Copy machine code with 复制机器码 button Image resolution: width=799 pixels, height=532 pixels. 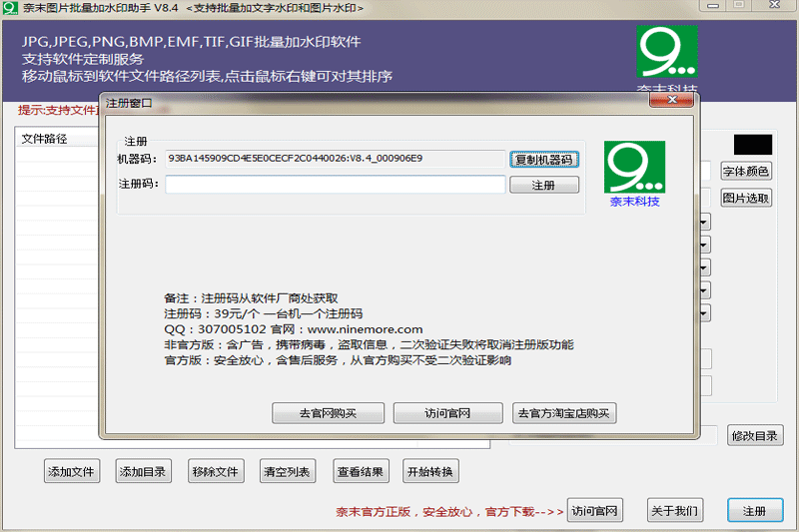point(544,160)
